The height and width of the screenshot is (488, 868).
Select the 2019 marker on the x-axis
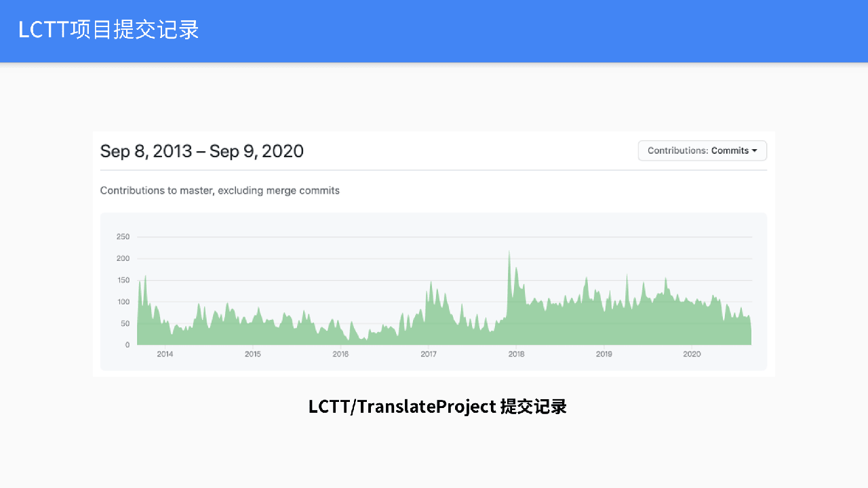point(604,354)
